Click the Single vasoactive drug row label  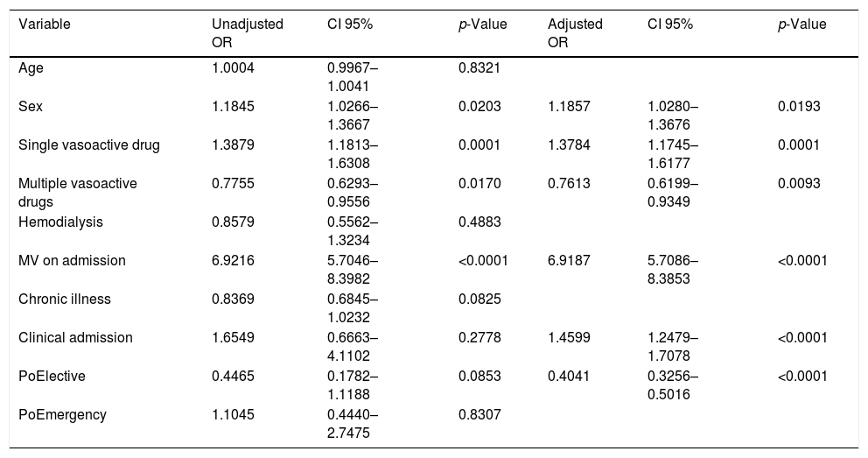89,144
